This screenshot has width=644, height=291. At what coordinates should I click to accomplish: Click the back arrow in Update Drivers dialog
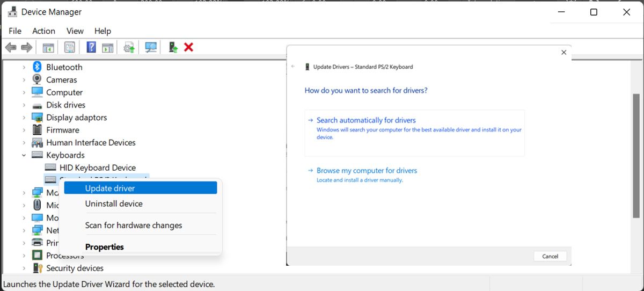pyautogui.click(x=293, y=67)
